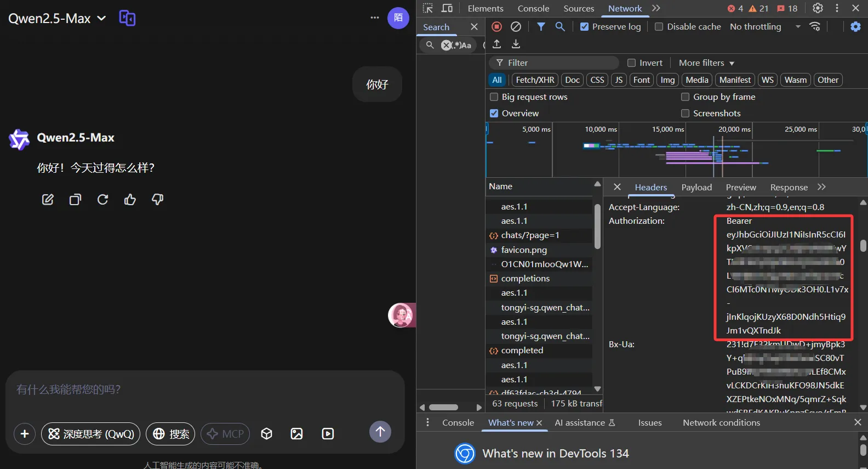
Task: Check the Invert filter checkbox
Action: click(x=631, y=63)
